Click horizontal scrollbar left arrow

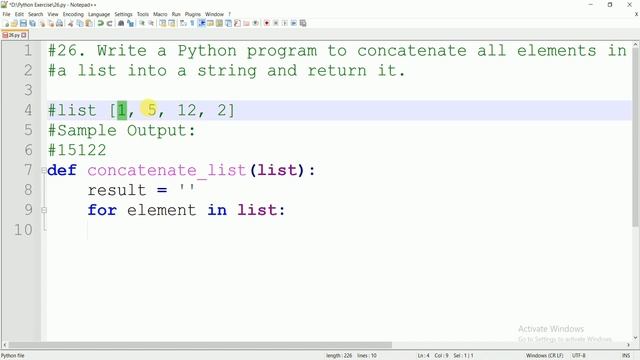5,345
